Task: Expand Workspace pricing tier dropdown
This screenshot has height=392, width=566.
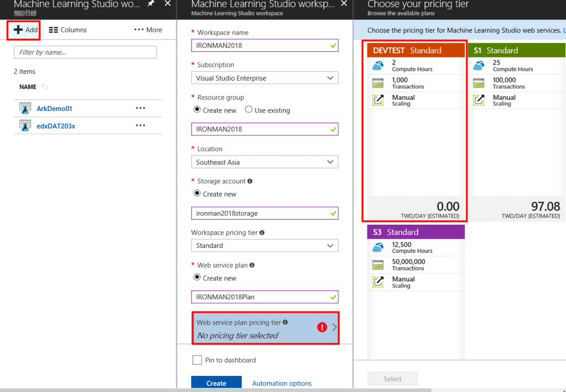Action: coord(265,246)
